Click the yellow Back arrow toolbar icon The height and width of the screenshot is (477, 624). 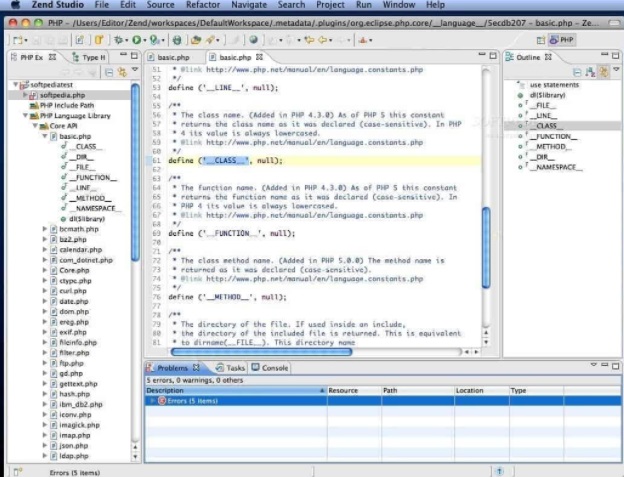coord(323,40)
